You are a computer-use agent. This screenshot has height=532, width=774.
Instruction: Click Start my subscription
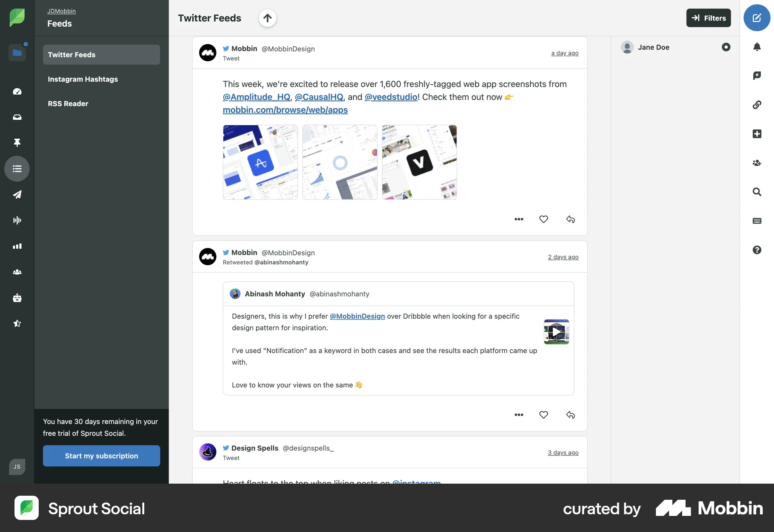(x=101, y=456)
